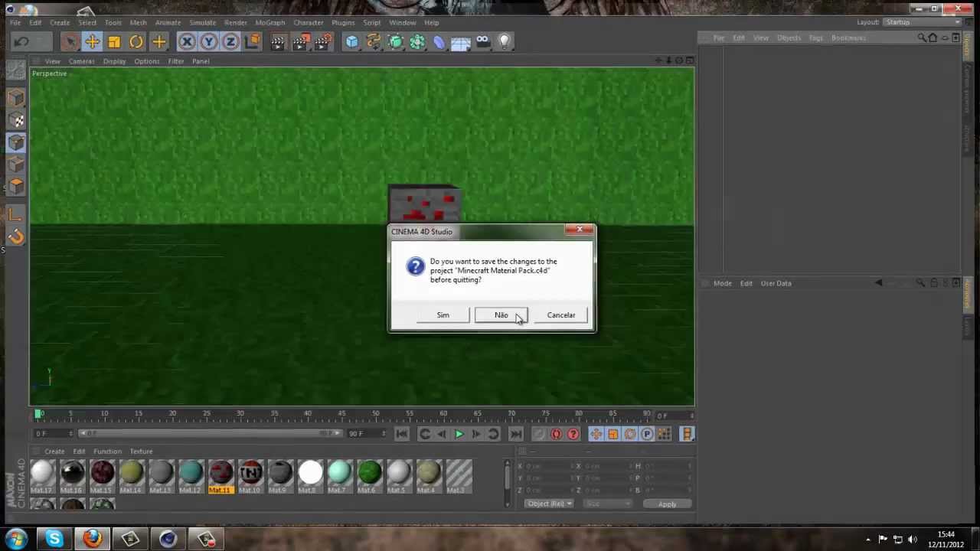Open Object Manager Tags menu
This screenshot has width=980, height=551.
[815, 37]
